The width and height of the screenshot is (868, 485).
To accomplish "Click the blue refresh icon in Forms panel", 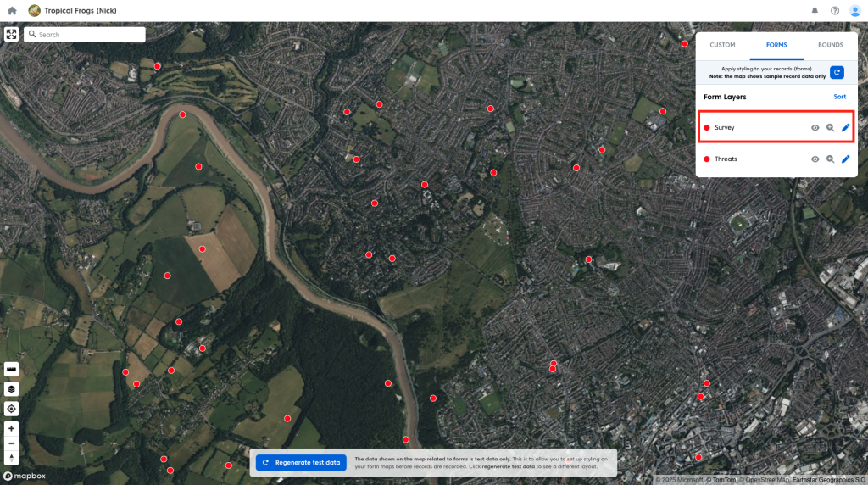I will point(837,72).
